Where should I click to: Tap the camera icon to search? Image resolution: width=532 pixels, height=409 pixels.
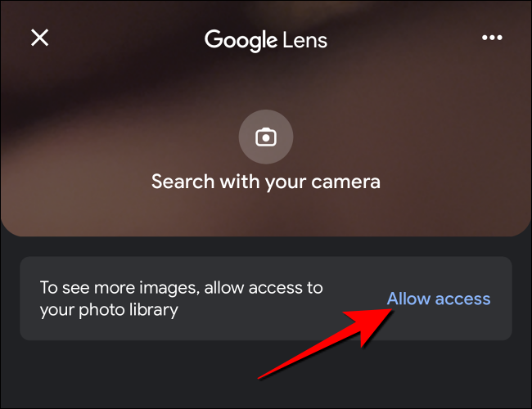pos(266,137)
